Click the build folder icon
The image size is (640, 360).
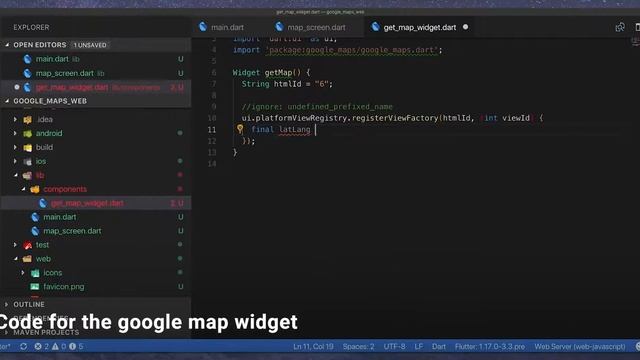coord(27,147)
